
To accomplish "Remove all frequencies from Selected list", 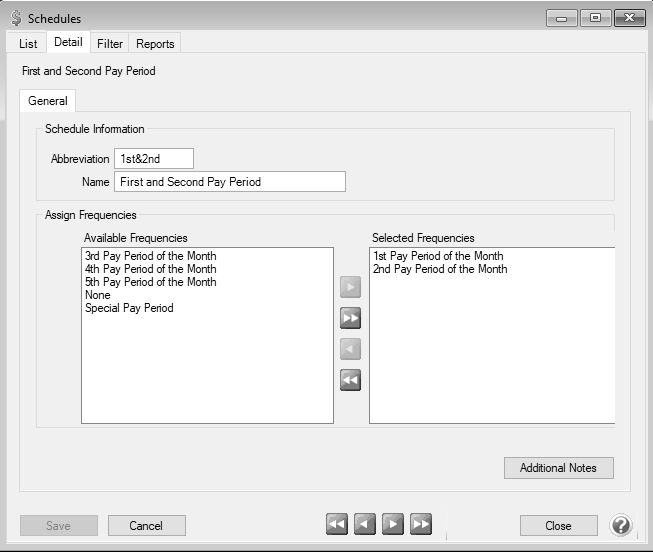I will 350,380.
